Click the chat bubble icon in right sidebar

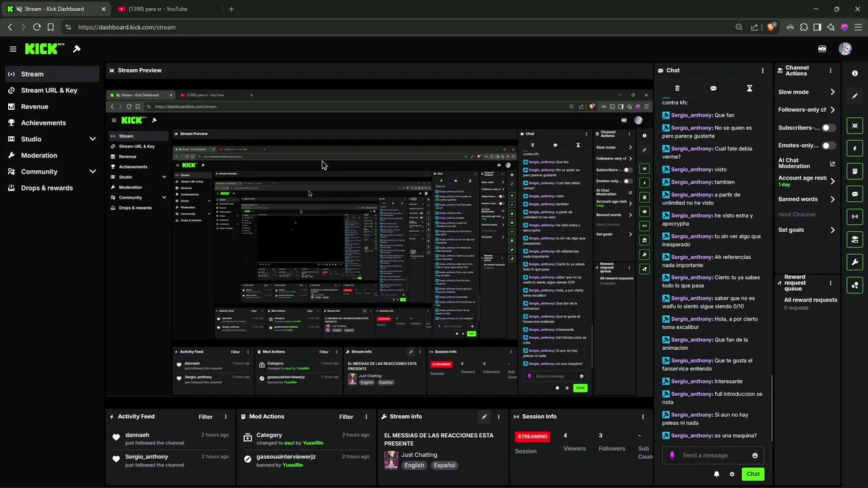point(855,194)
